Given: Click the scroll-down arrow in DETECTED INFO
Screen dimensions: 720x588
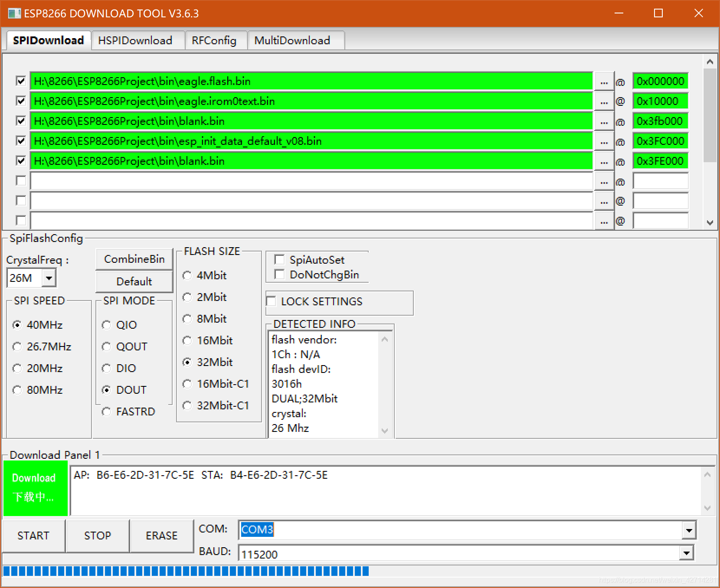Looking at the screenshot, I should click(385, 431).
